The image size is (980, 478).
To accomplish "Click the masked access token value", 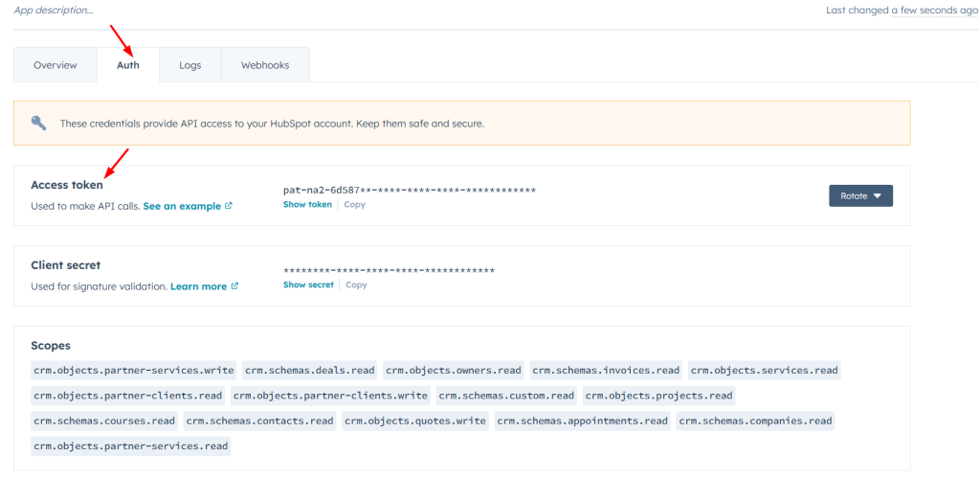I will [410, 190].
